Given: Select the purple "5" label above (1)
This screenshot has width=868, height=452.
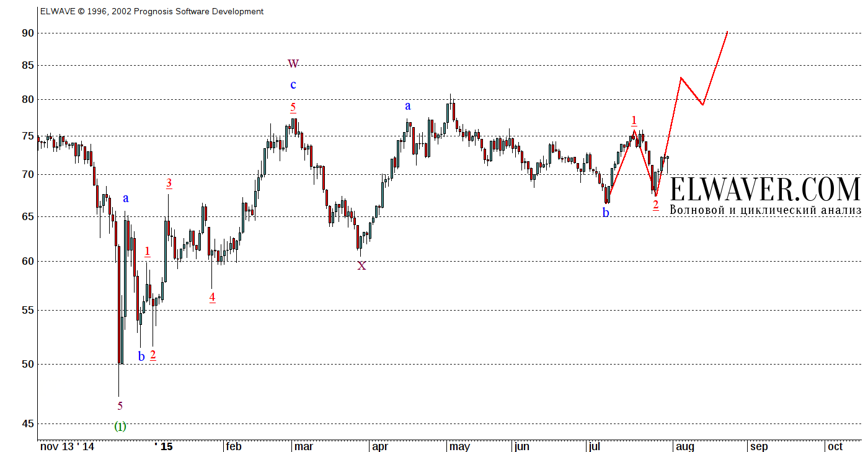Looking at the screenshot, I should click(120, 406).
